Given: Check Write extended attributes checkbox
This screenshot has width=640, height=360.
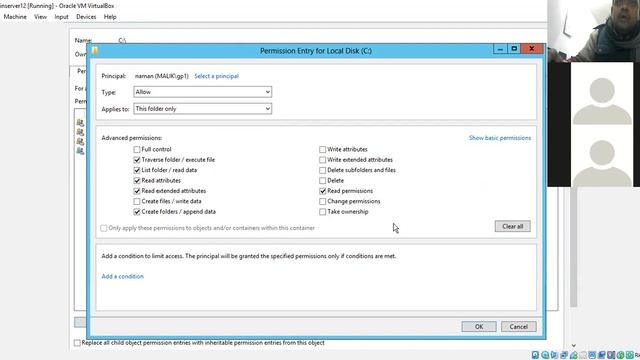Looking at the screenshot, I should pyautogui.click(x=322, y=160).
